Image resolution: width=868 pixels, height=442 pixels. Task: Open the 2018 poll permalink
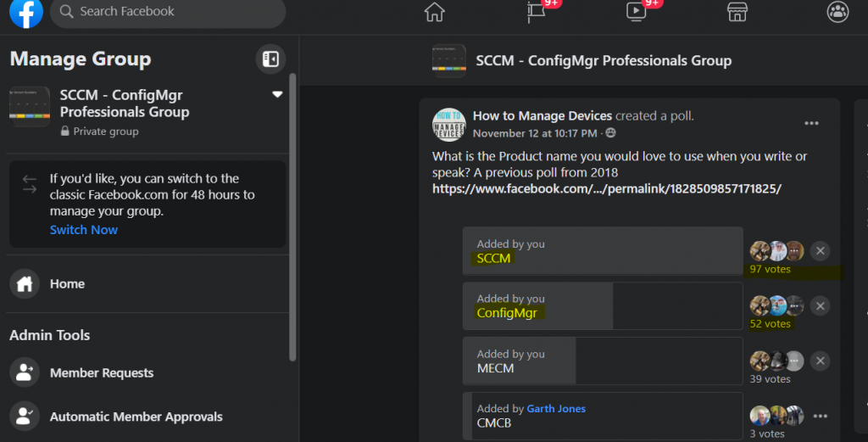coord(607,189)
